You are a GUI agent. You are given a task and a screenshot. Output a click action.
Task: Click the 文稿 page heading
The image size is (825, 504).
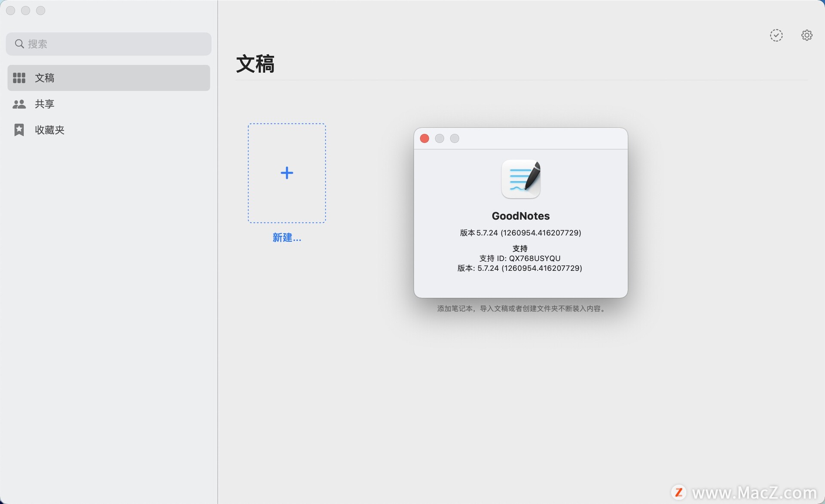pos(255,64)
